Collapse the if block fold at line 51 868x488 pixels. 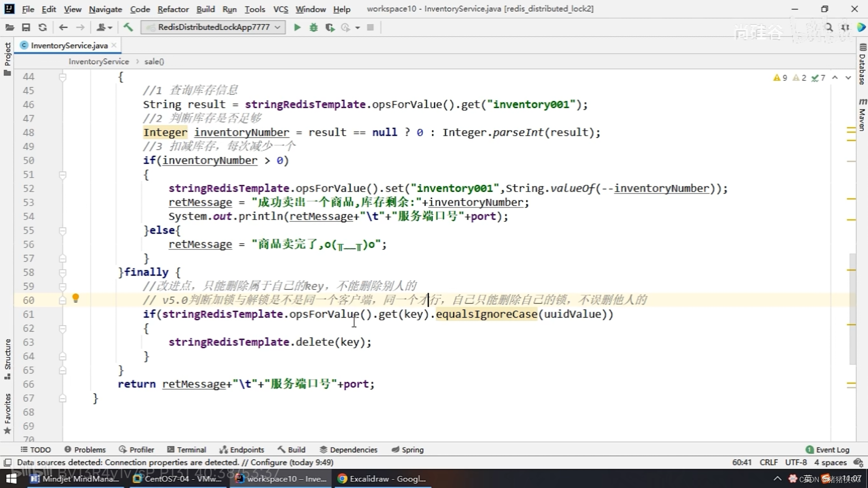(63, 175)
